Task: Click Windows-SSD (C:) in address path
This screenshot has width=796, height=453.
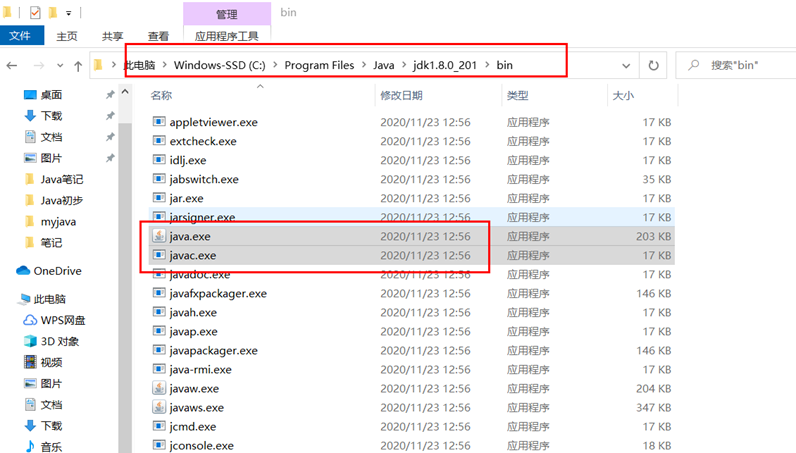Action: tap(219, 66)
